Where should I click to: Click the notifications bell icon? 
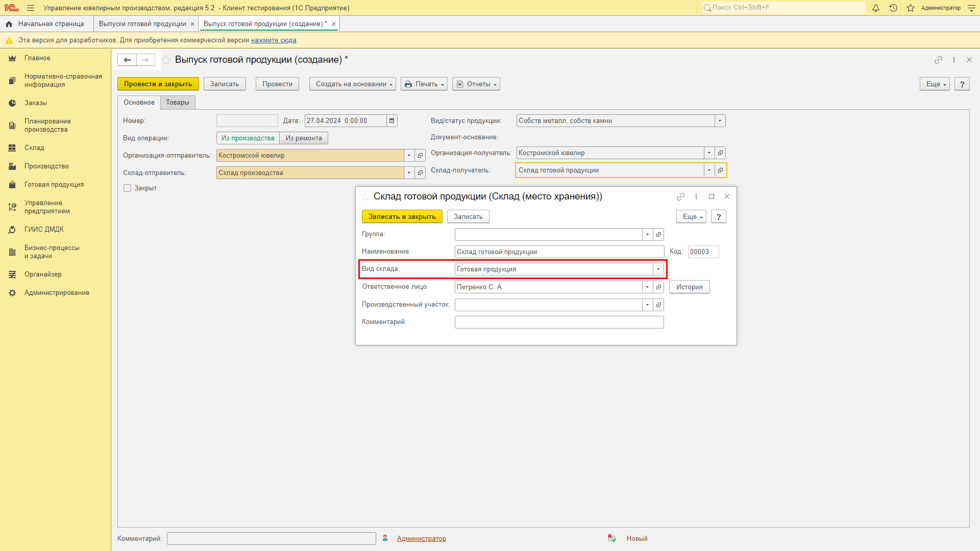(x=876, y=8)
